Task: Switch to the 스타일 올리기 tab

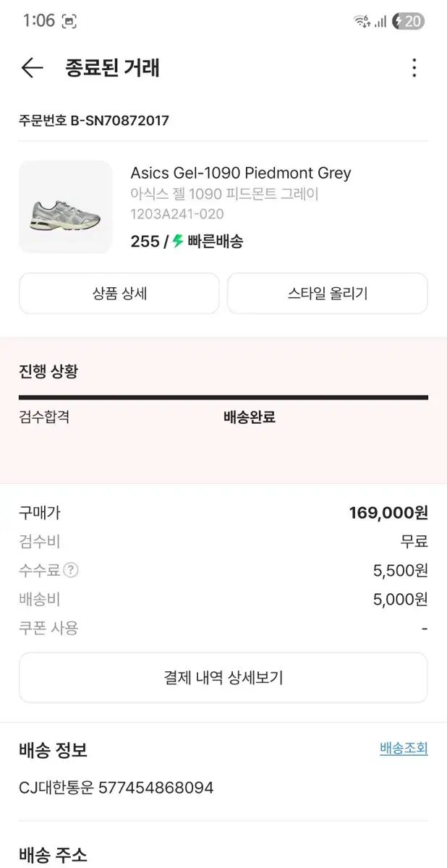Action: click(x=326, y=293)
